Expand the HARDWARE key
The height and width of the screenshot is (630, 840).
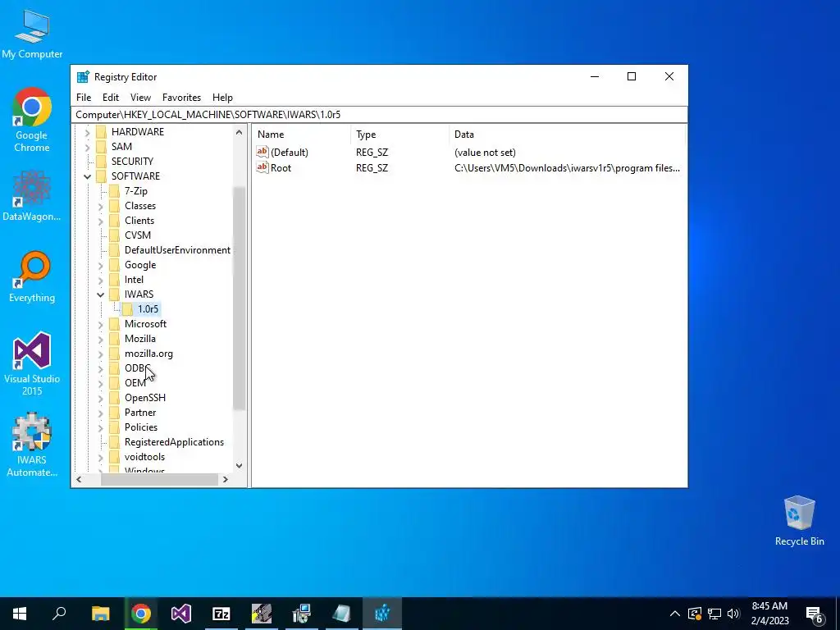click(87, 132)
